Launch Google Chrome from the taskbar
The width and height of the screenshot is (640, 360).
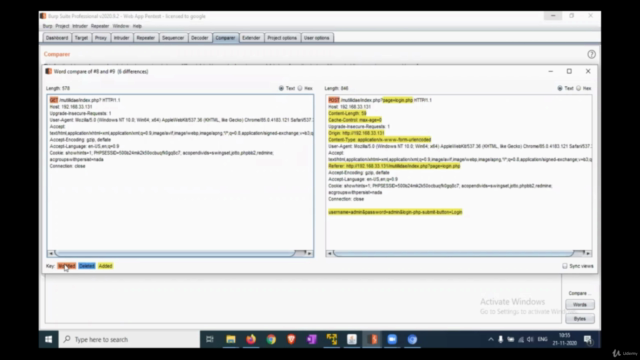271,339
